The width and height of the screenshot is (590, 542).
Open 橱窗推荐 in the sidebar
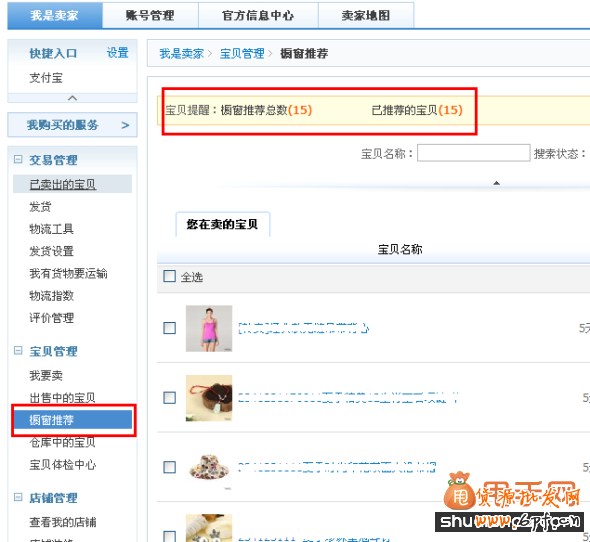73,420
